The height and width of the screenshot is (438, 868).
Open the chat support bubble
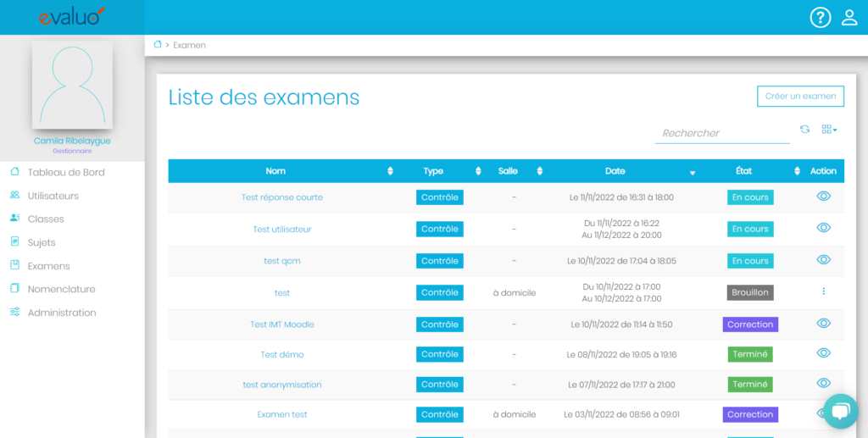point(840,412)
